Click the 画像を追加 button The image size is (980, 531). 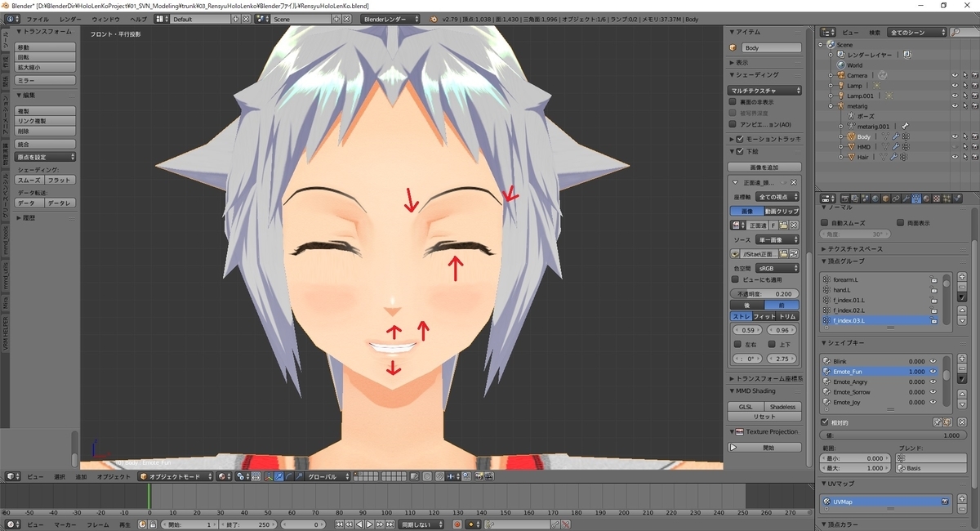765,167
